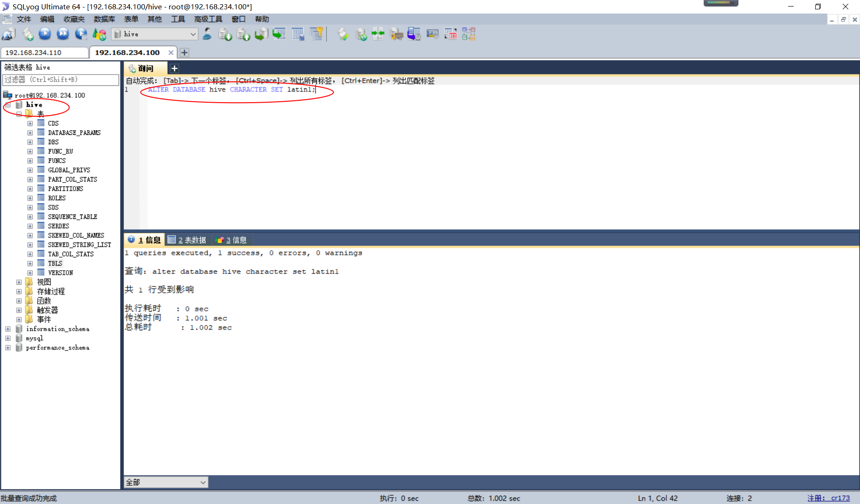The width and height of the screenshot is (860, 504).
Task: Open the Query Builder tool
Action: coord(451,34)
